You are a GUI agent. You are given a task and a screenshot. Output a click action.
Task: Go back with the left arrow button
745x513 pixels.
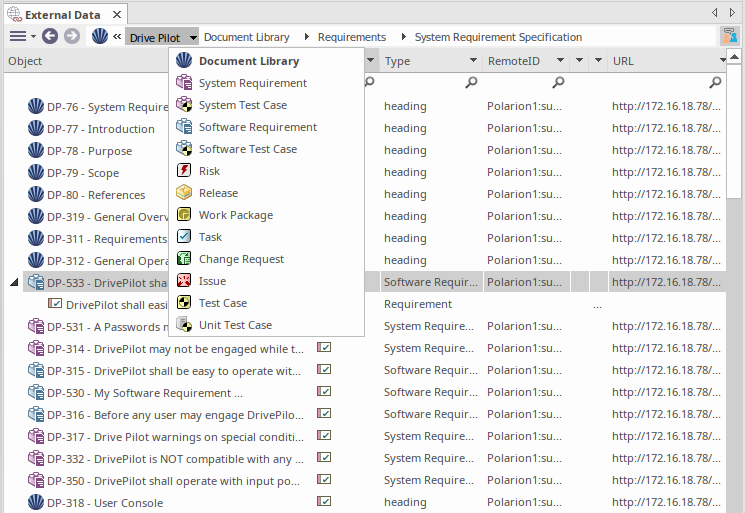(50, 36)
